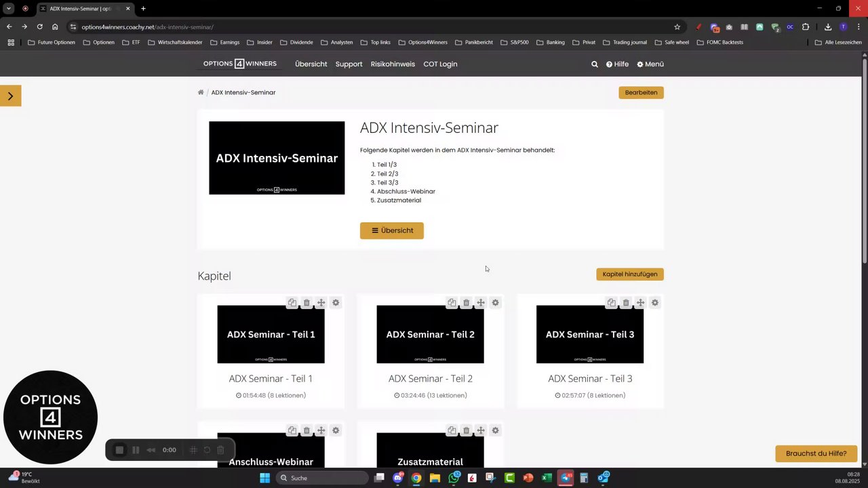Open the Earnings bookmark folder
868x488 pixels.
(x=225, y=42)
